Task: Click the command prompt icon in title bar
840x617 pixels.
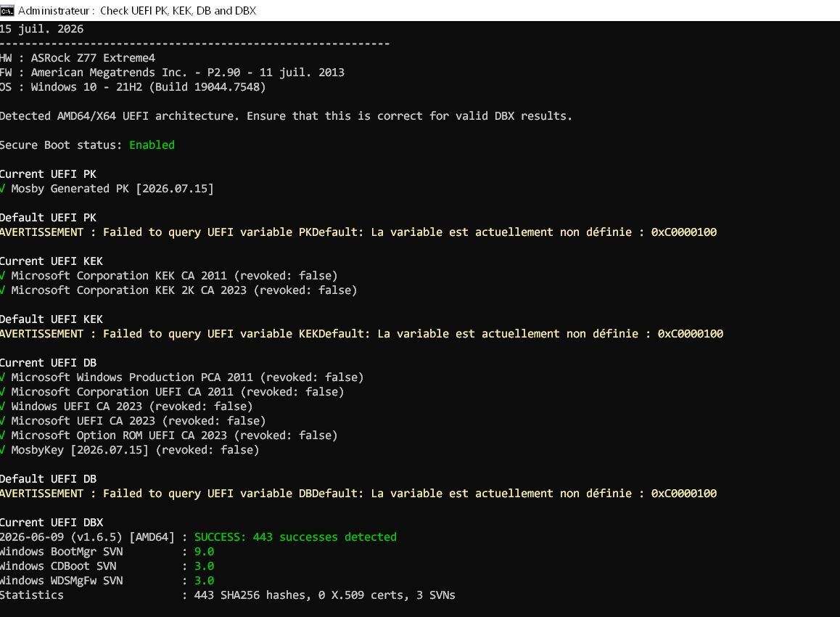Action: pyautogui.click(x=7, y=11)
